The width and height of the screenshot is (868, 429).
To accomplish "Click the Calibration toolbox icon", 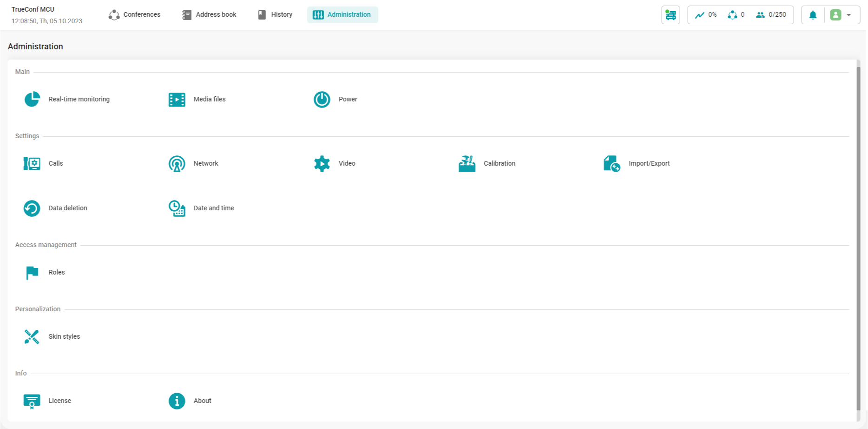I will coord(467,164).
